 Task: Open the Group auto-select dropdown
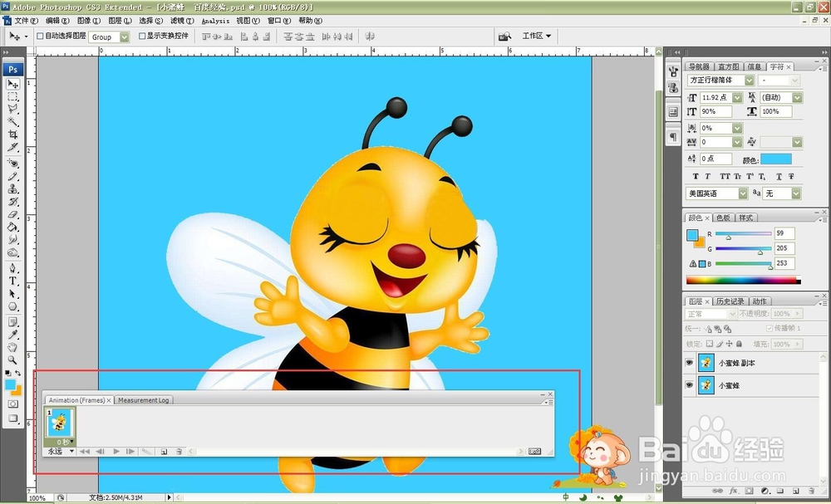pos(124,37)
